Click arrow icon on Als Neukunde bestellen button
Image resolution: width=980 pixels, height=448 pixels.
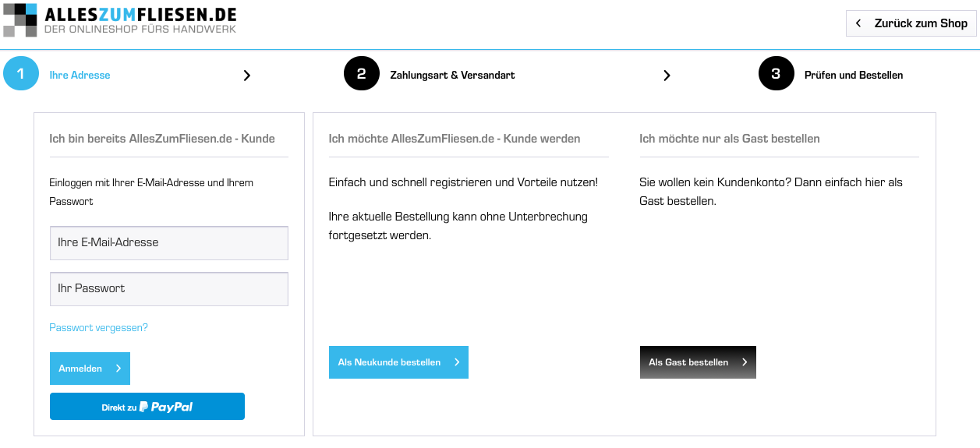pyautogui.click(x=457, y=362)
